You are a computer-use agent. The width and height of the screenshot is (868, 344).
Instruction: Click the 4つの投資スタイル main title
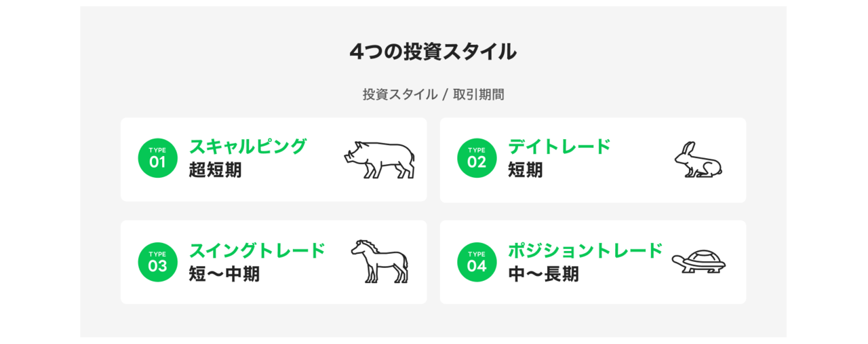click(x=433, y=52)
